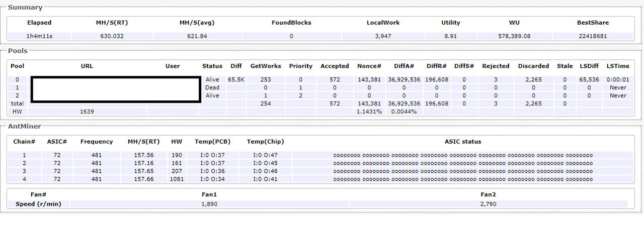Image resolution: width=644 pixels, height=230 pixels.
Task: Click chain 4 PCB temp I:0 O:34
Action: (x=212, y=179)
